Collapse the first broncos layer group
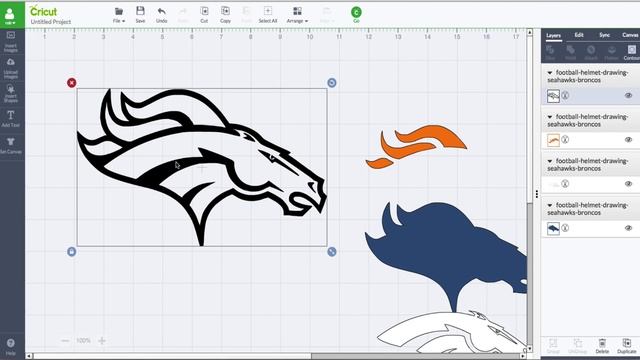 (550, 73)
